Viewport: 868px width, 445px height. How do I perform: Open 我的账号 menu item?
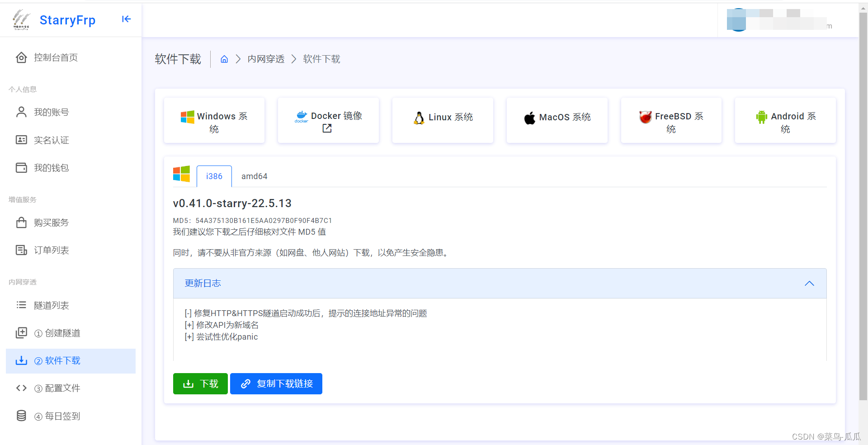click(x=71, y=112)
